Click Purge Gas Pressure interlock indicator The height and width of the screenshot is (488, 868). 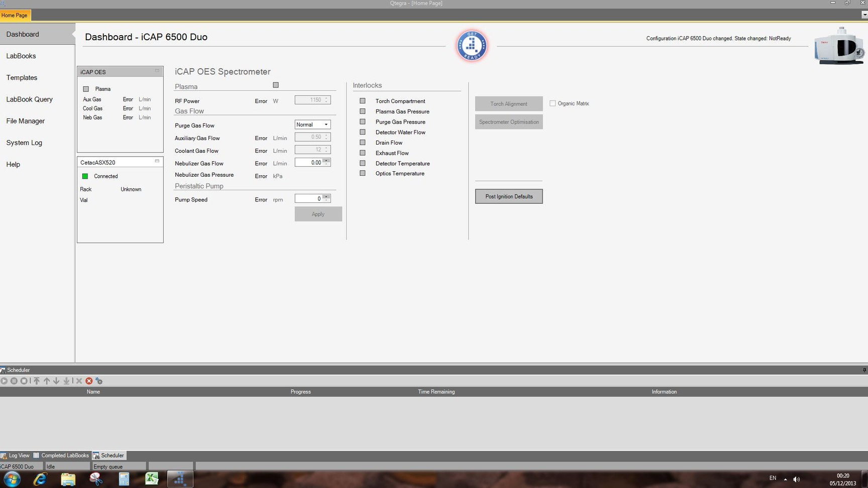tap(363, 121)
